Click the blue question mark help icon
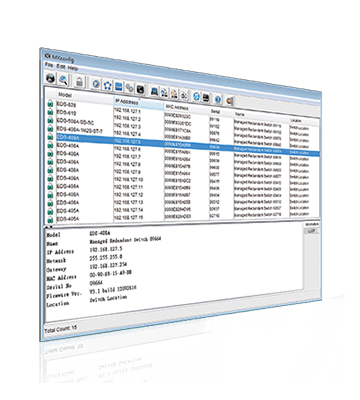 (x=218, y=98)
